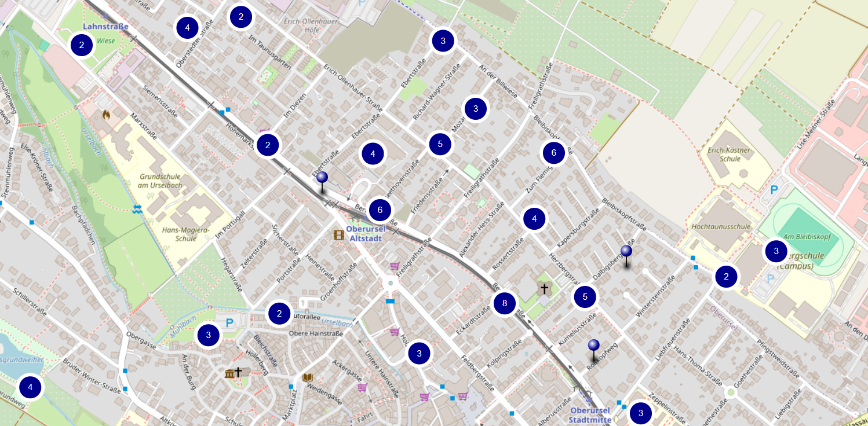Viewport: 868px width, 426px height.
Task: Click the Grundschule am Urselbach label
Action: [x=161, y=181]
